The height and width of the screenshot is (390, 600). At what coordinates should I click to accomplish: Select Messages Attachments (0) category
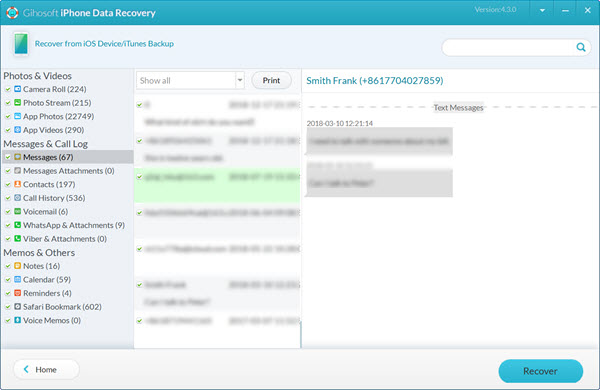coord(68,171)
